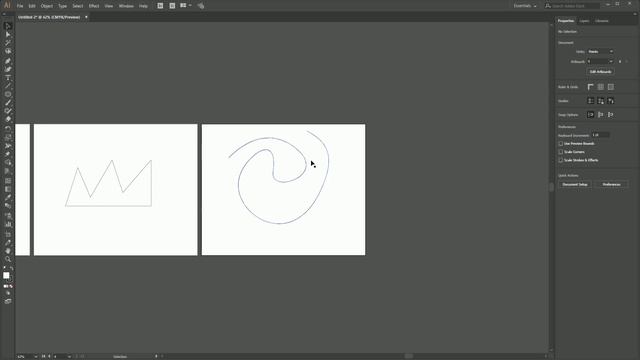
Task: Choose the Eraser tool
Action: tap(8, 119)
